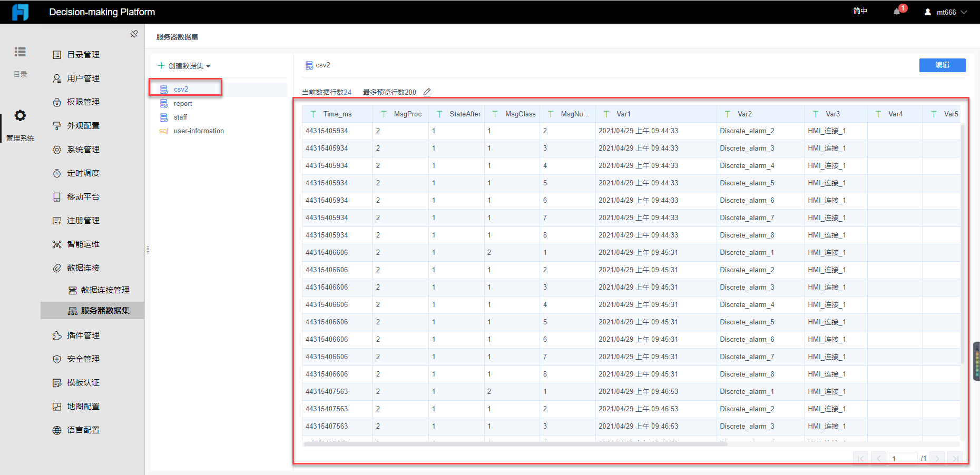Click the user avatar icon
980x475 pixels.
pyautogui.click(x=928, y=12)
